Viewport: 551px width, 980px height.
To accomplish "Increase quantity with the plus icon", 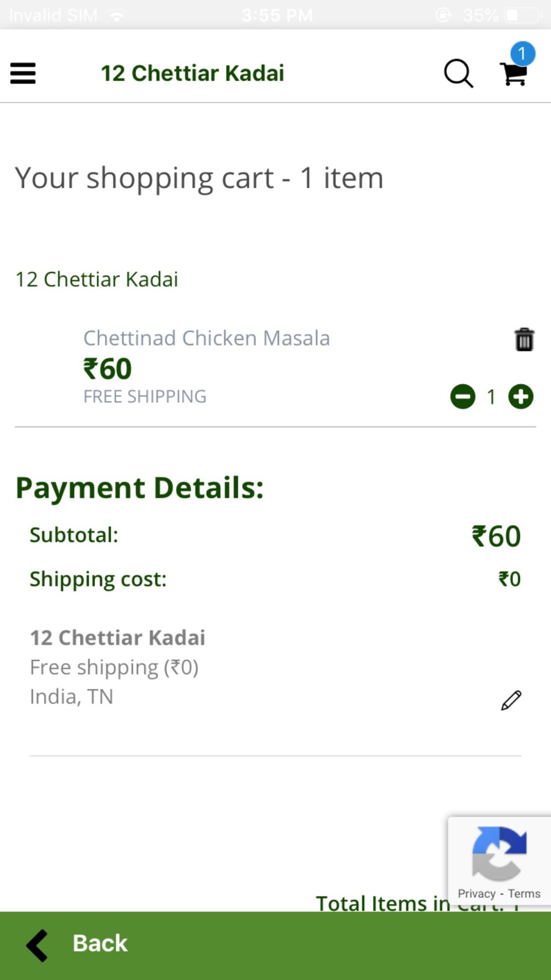I will pos(521,396).
